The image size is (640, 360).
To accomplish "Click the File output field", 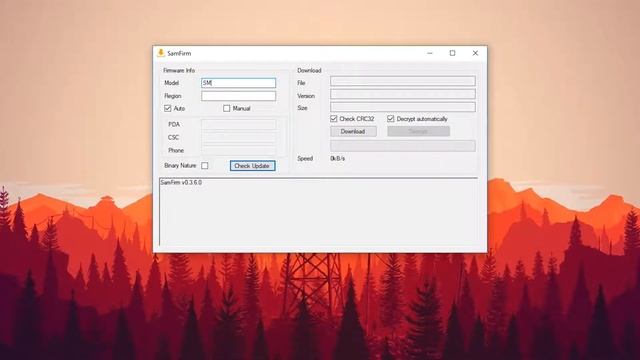I will pos(403,81).
